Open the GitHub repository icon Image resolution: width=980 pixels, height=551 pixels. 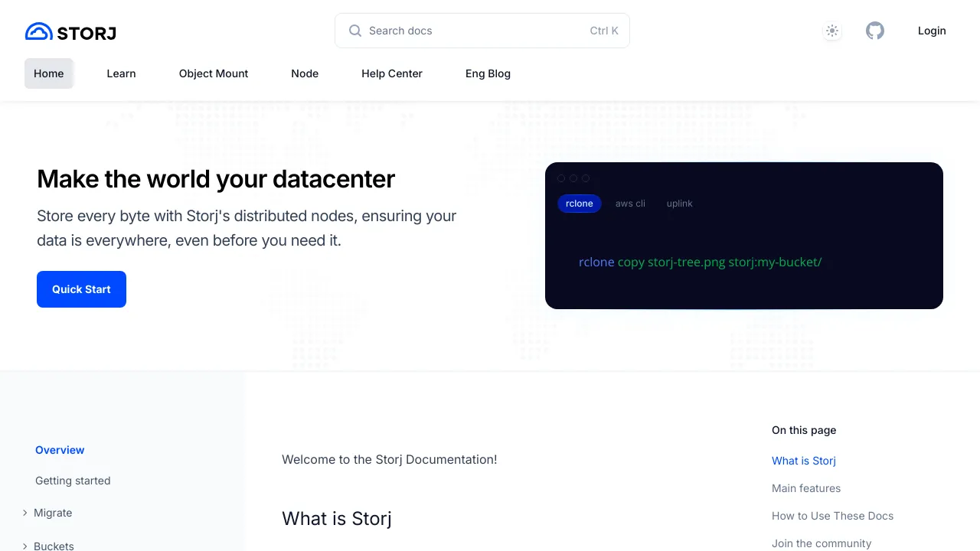pos(875,31)
